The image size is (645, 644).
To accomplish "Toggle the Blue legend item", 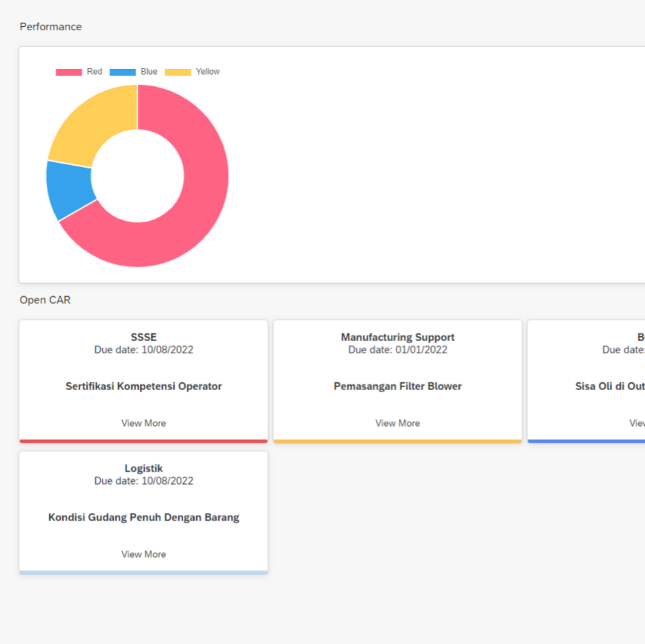I will (133, 72).
